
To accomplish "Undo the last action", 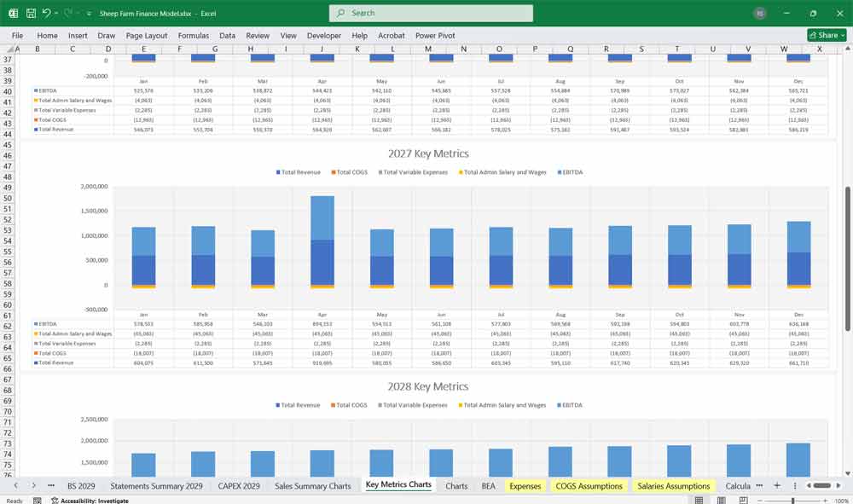I will [x=47, y=13].
